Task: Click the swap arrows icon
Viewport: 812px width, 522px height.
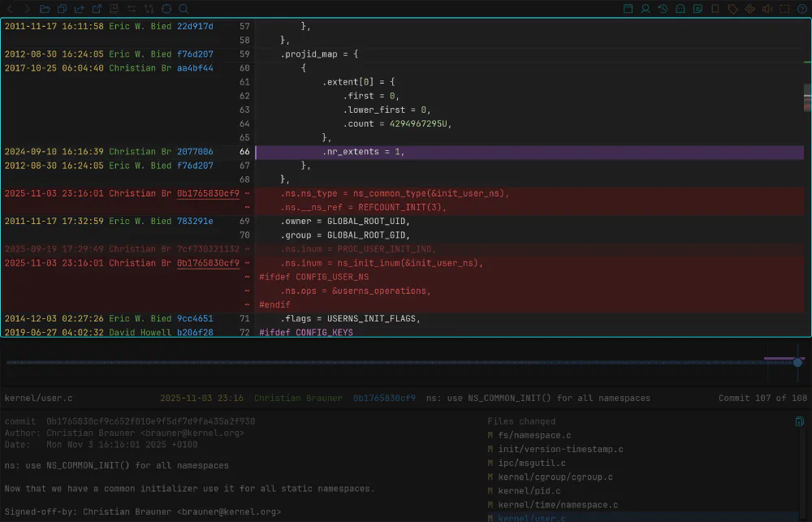Action: tap(132, 9)
